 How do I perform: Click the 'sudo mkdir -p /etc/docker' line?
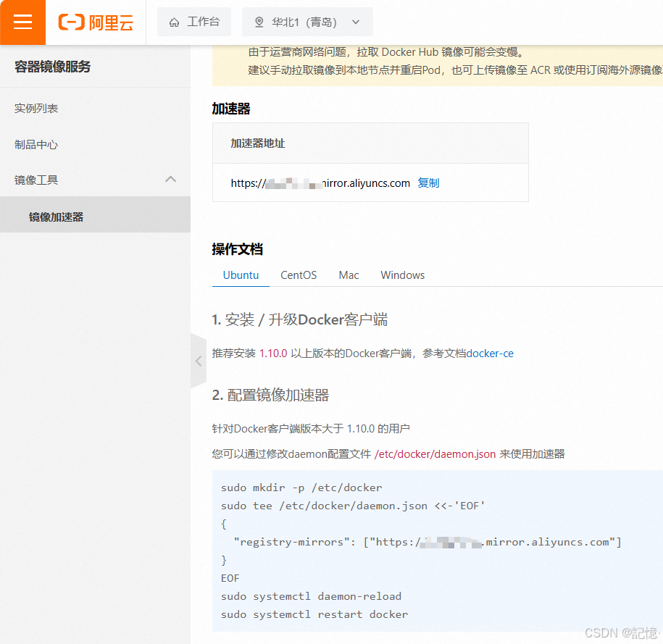pyautogui.click(x=301, y=488)
